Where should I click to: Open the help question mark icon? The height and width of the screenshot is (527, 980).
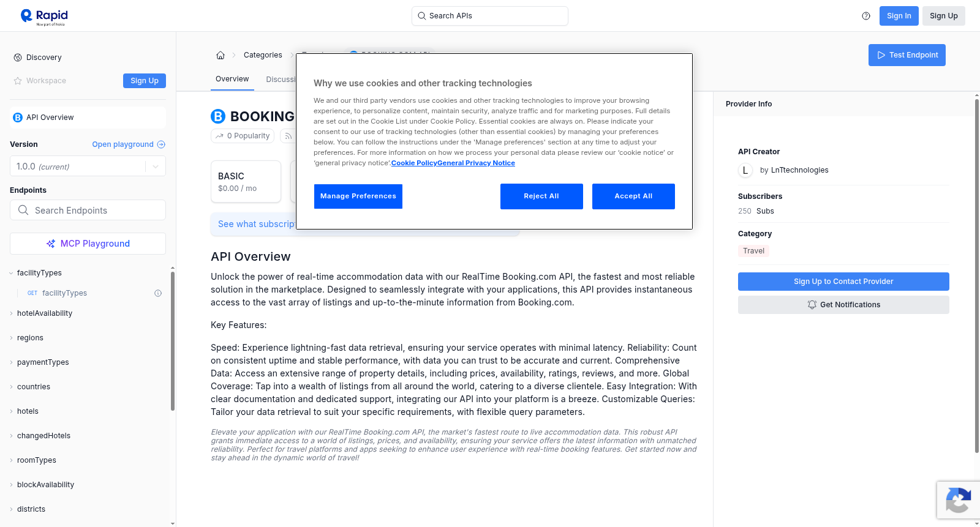tap(866, 16)
